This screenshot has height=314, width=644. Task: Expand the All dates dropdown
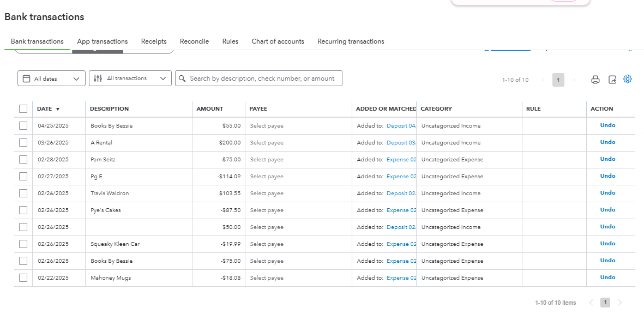pyautogui.click(x=76, y=78)
